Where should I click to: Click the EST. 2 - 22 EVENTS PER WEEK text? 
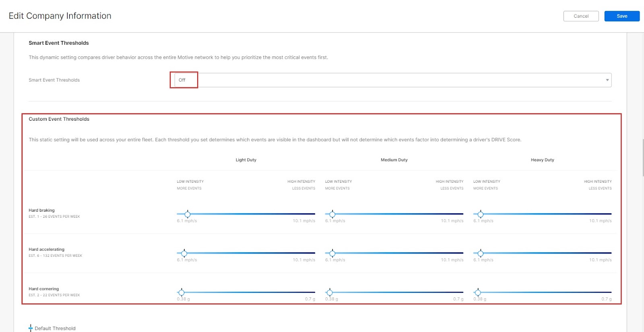click(54, 295)
